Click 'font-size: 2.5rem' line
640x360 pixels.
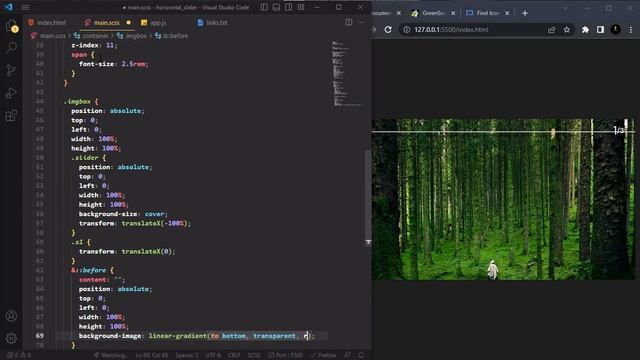113,64
